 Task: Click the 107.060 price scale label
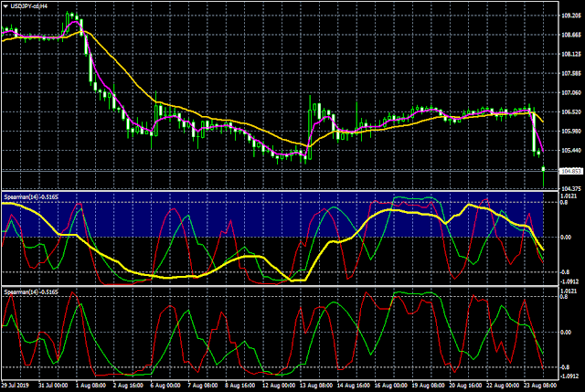pos(571,92)
